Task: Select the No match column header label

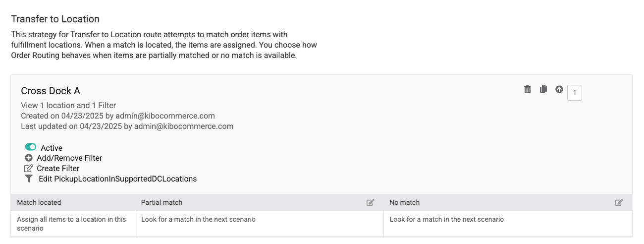Action: [x=404, y=202]
